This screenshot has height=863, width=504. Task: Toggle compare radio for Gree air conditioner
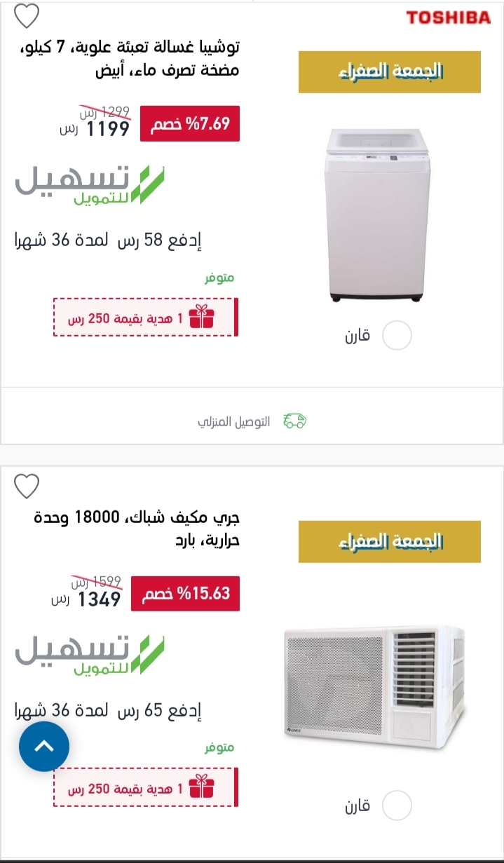pos(397,806)
